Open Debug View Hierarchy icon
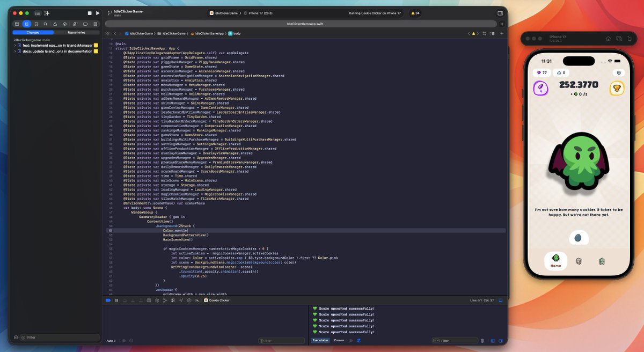Screen dimensions: 644x352 157,300
